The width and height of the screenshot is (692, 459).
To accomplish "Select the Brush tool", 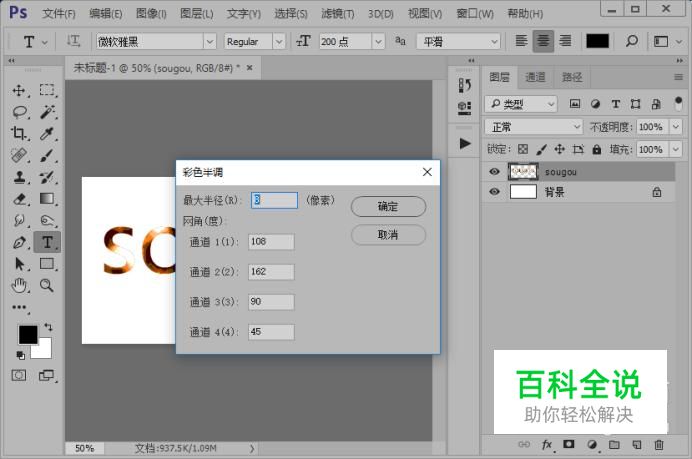I will tap(47, 155).
